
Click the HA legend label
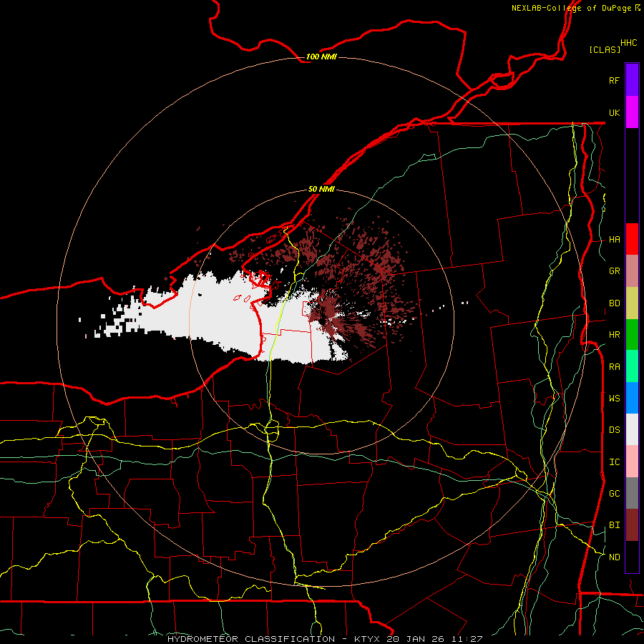pos(614,240)
